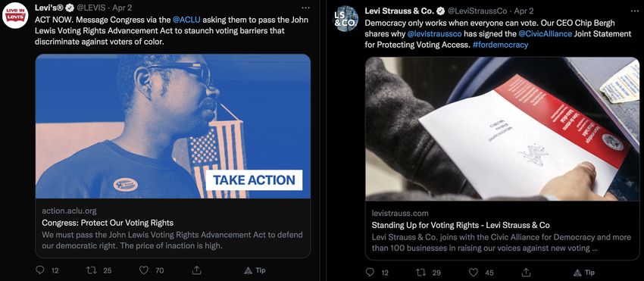Retweet the Levi Strauss & Co. tweet
644x281 pixels.
(421, 272)
